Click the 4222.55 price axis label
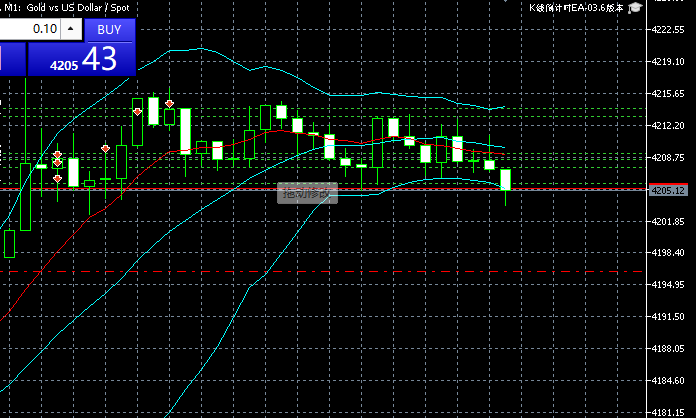This screenshot has width=696, height=418. [x=668, y=30]
